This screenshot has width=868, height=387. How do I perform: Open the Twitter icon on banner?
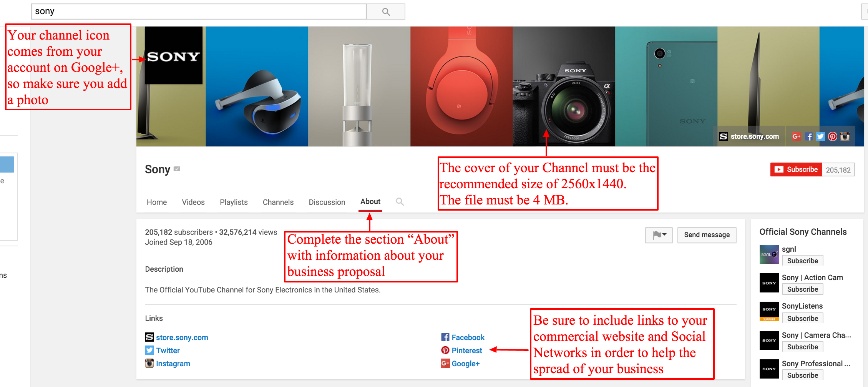pyautogui.click(x=820, y=136)
